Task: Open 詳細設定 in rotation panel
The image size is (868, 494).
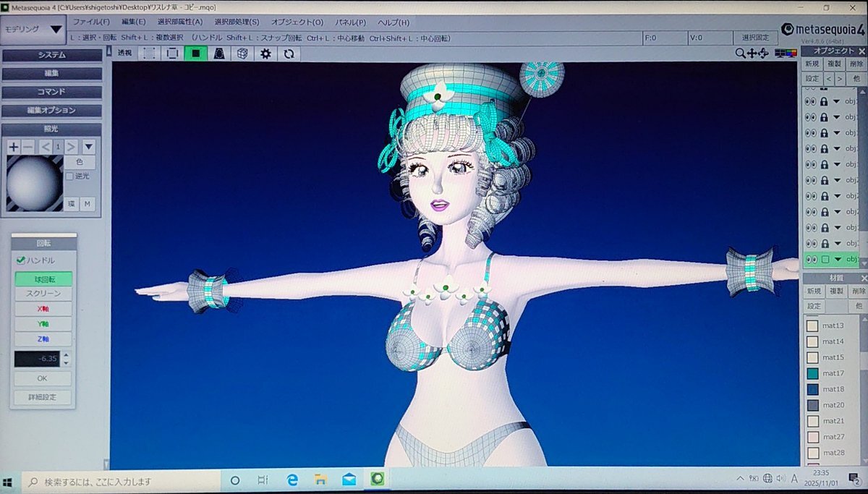Action: point(43,397)
